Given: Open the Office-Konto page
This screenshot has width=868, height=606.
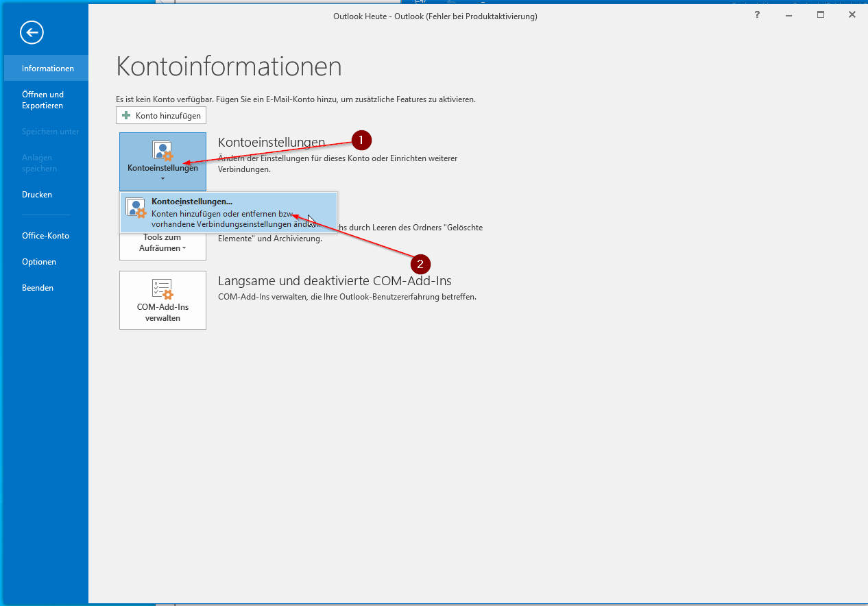Looking at the screenshot, I should (45, 236).
